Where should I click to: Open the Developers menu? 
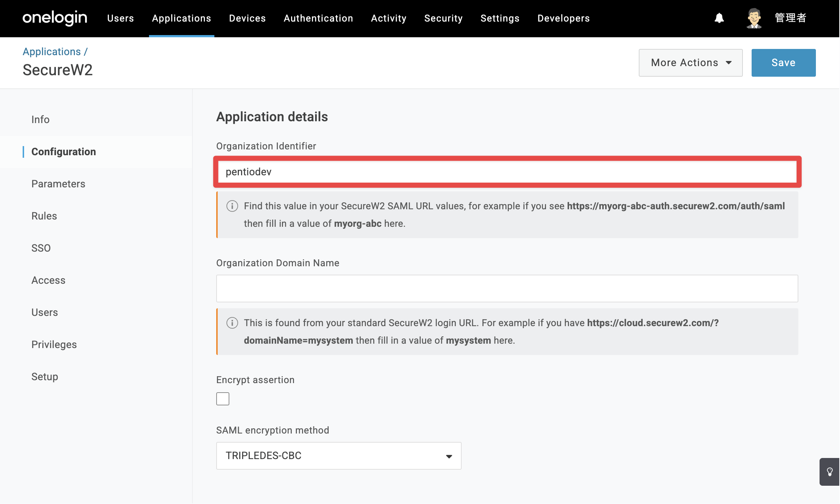click(564, 18)
